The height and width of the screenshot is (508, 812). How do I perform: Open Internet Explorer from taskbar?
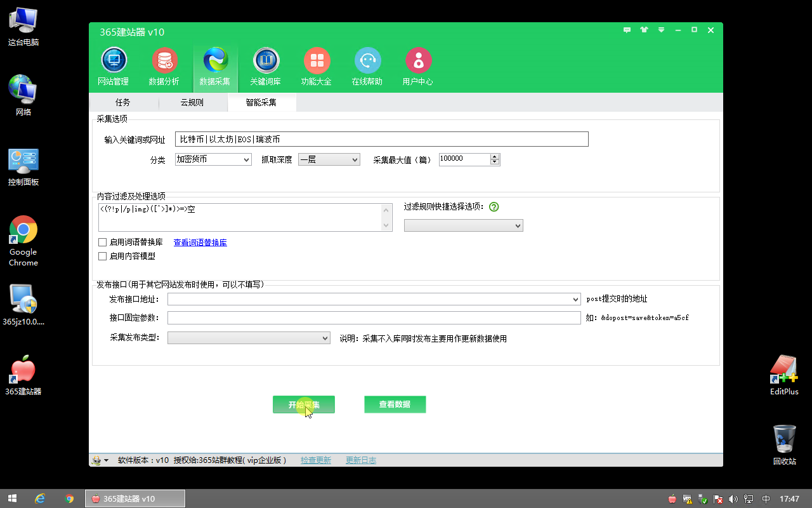pyautogui.click(x=40, y=498)
